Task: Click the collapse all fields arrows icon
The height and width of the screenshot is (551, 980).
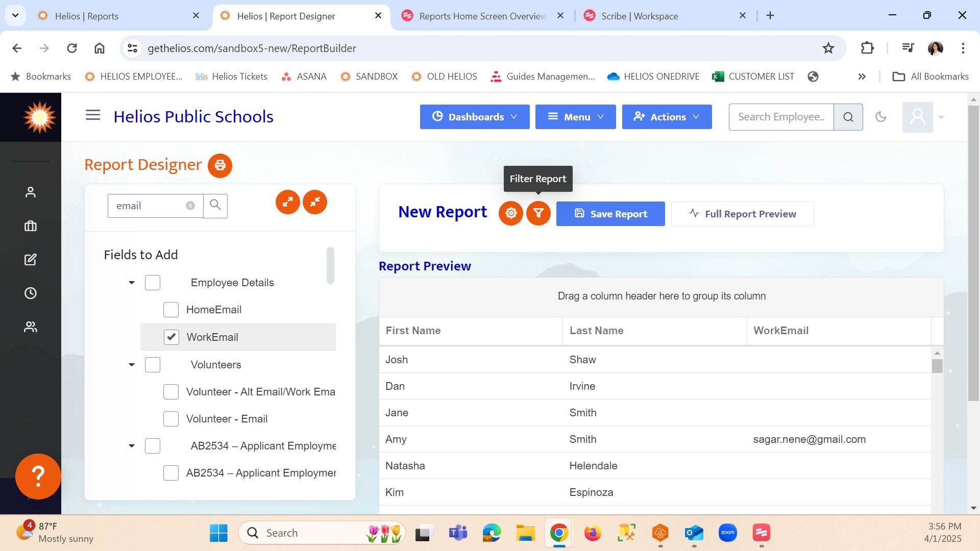Action: (315, 202)
